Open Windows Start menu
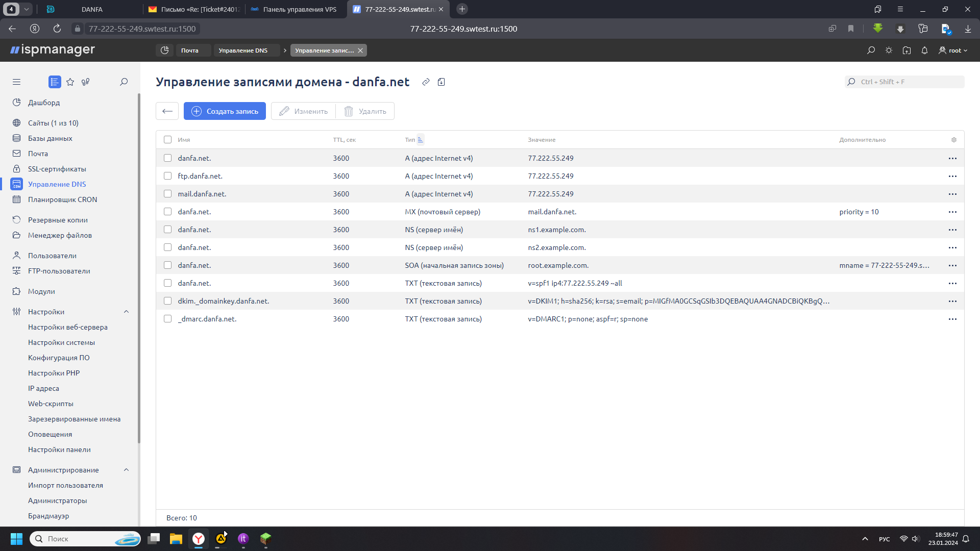Image resolution: width=980 pixels, height=551 pixels. tap(16, 539)
